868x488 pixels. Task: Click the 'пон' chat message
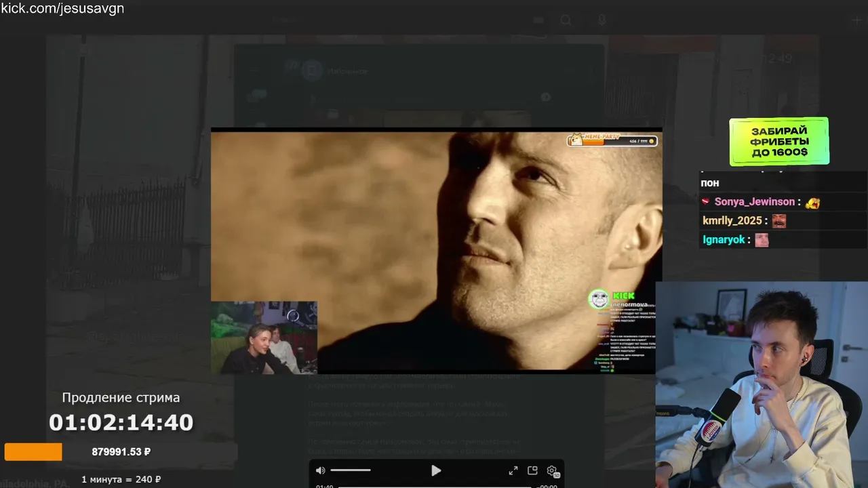pyautogui.click(x=711, y=183)
